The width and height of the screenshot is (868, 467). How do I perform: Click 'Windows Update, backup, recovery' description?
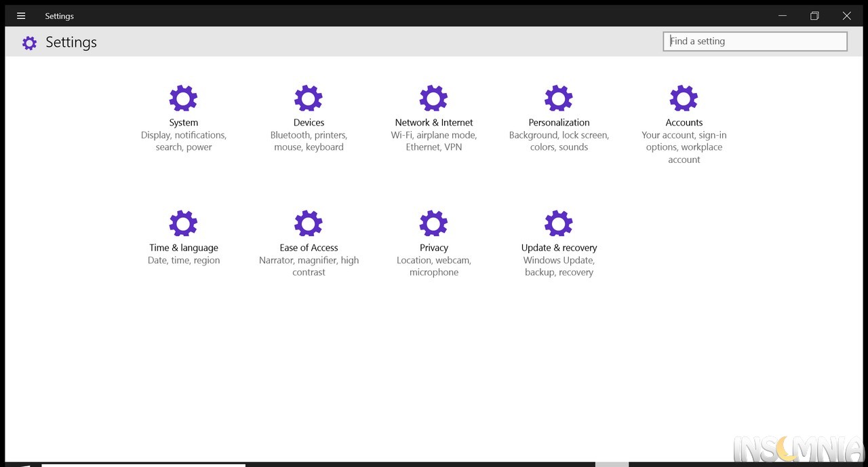(559, 266)
